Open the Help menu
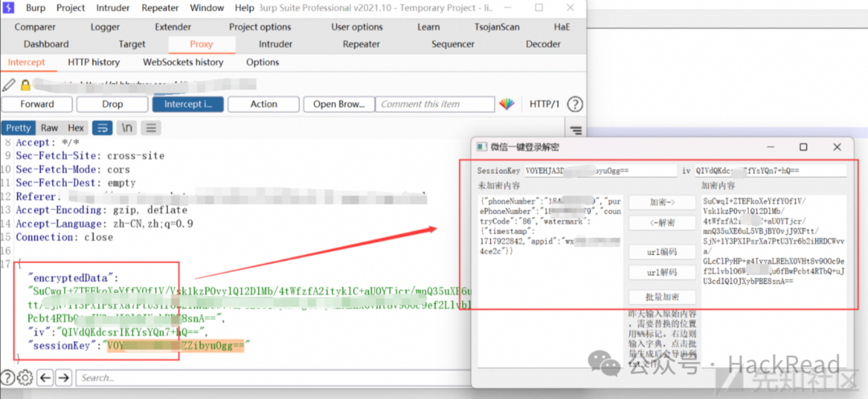Viewport: 868px width, 399px height. [x=244, y=8]
